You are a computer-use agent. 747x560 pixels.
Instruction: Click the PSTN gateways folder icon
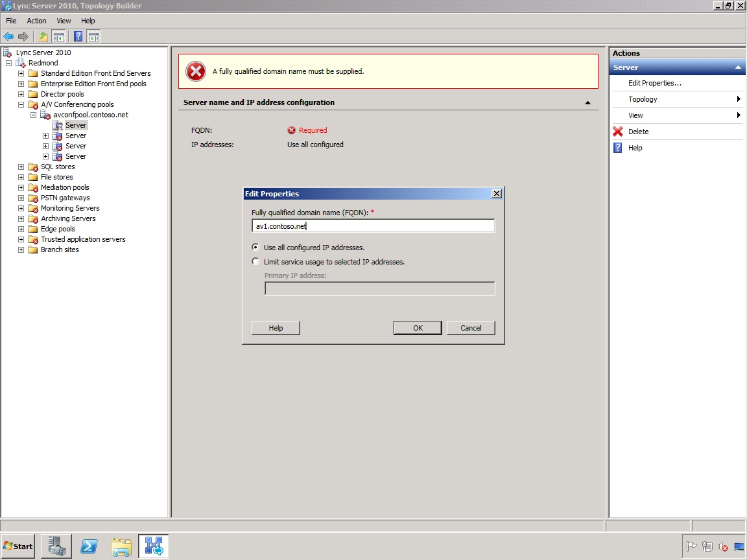pyautogui.click(x=33, y=198)
